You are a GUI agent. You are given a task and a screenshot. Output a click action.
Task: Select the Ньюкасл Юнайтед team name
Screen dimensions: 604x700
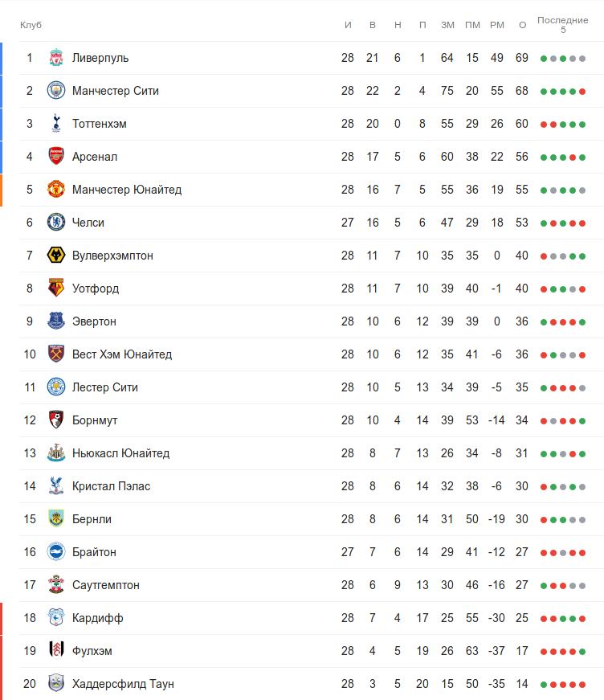(120, 453)
